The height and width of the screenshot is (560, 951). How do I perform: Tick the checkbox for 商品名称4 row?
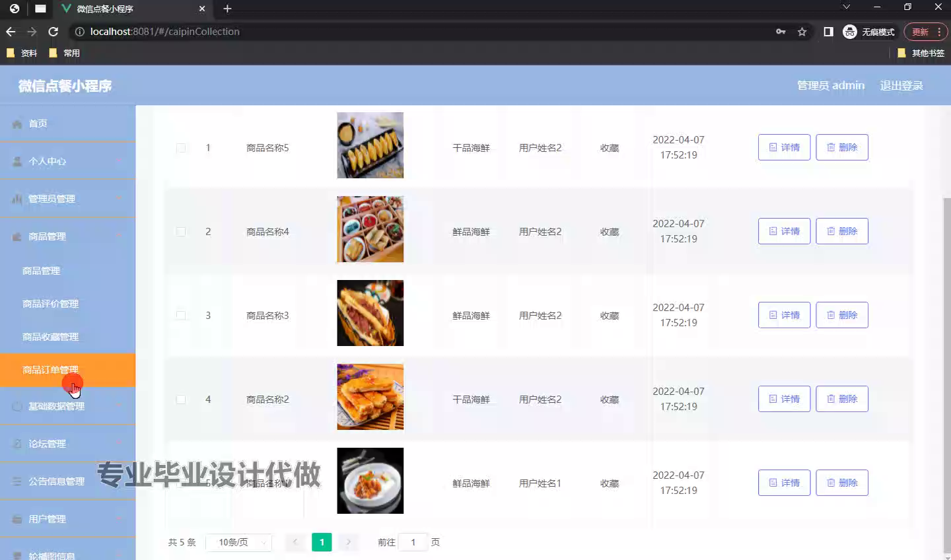[x=181, y=232]
